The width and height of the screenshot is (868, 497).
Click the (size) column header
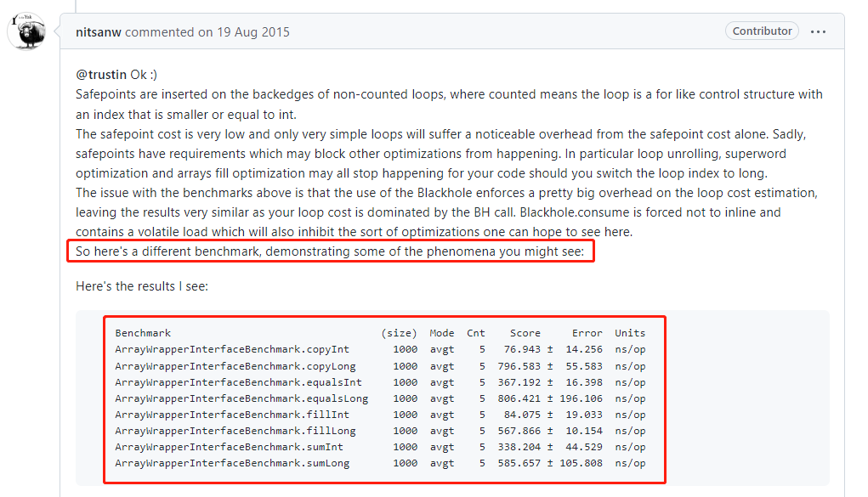tap(399, 333)
